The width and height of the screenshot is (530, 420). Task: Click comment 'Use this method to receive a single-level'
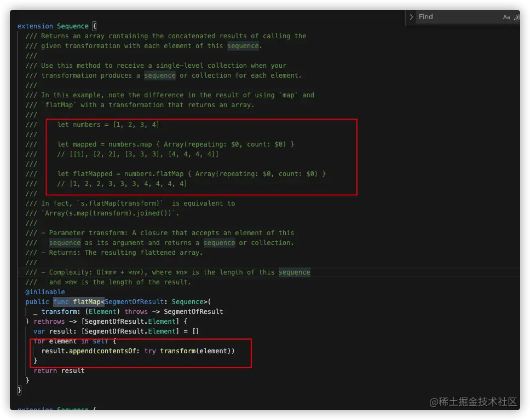156,66
